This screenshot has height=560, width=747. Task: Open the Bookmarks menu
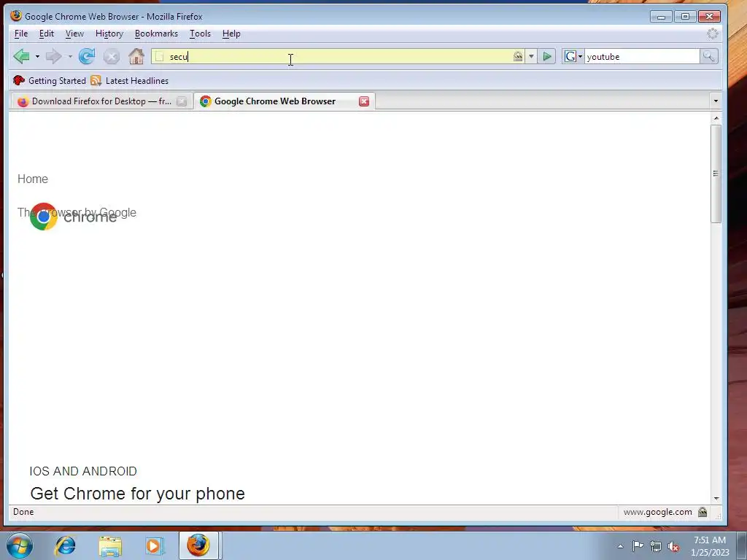pos(156,34)
